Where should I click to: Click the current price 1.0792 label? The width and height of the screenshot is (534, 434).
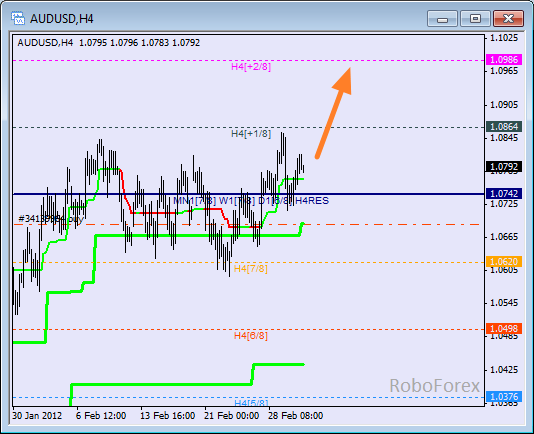tap(504, 167)
